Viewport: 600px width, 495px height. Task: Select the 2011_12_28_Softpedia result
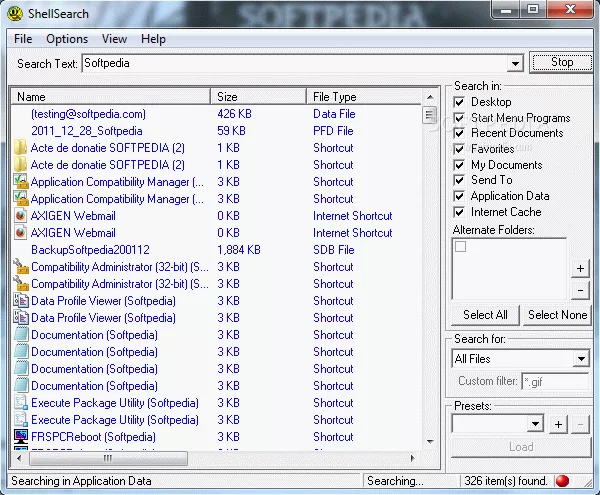(87, 131)
